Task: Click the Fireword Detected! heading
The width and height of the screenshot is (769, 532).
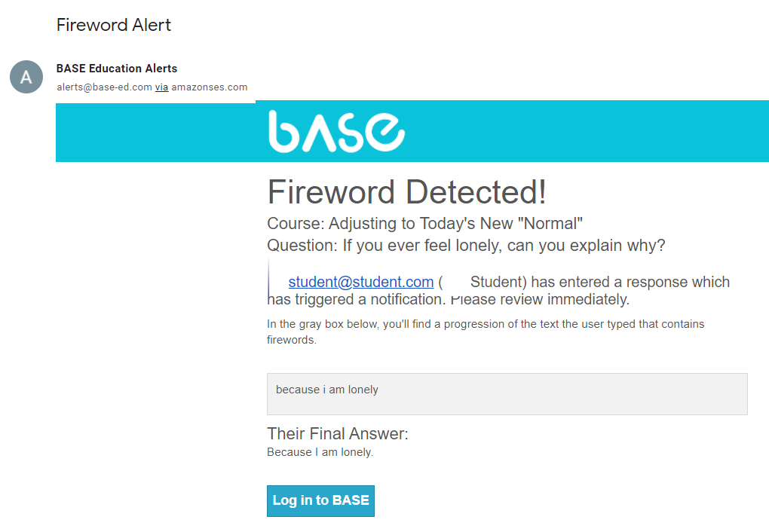Action: pyautogui.click(x=406, y=191)
